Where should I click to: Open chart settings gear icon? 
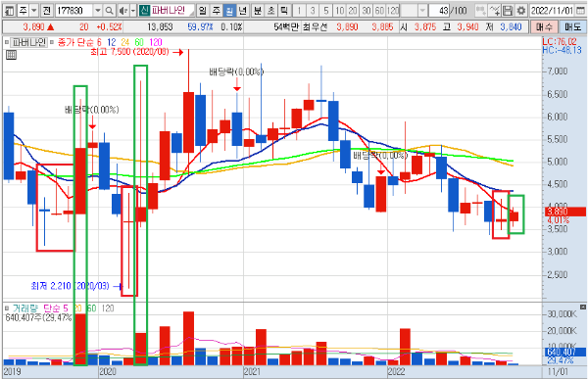click(x=521, y=11)
